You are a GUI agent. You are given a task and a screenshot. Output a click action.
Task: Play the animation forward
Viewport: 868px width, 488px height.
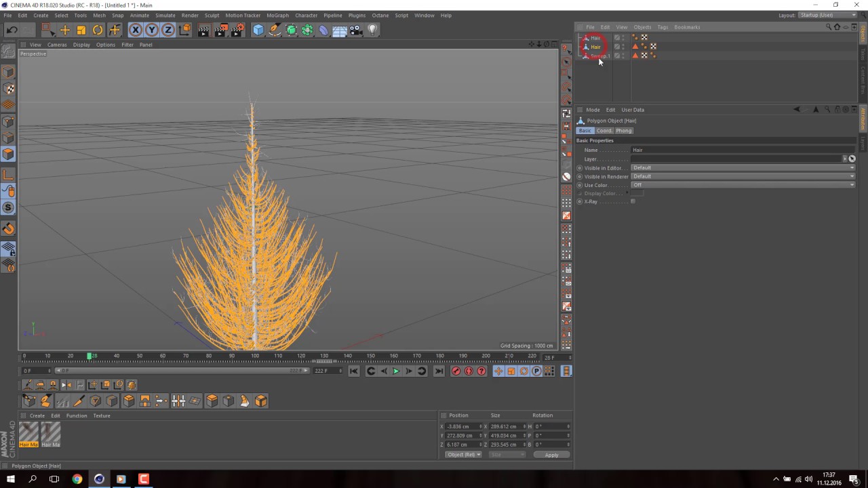[x=396, y=371]
